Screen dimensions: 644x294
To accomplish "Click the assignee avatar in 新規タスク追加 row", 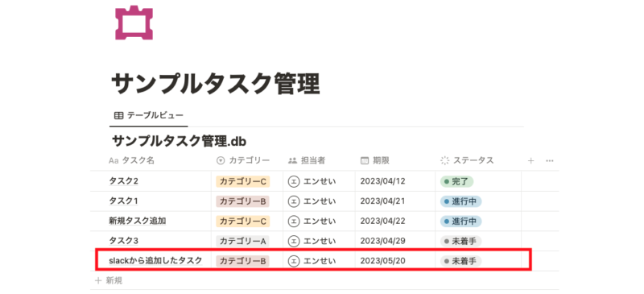I will (x=293, y=221).
